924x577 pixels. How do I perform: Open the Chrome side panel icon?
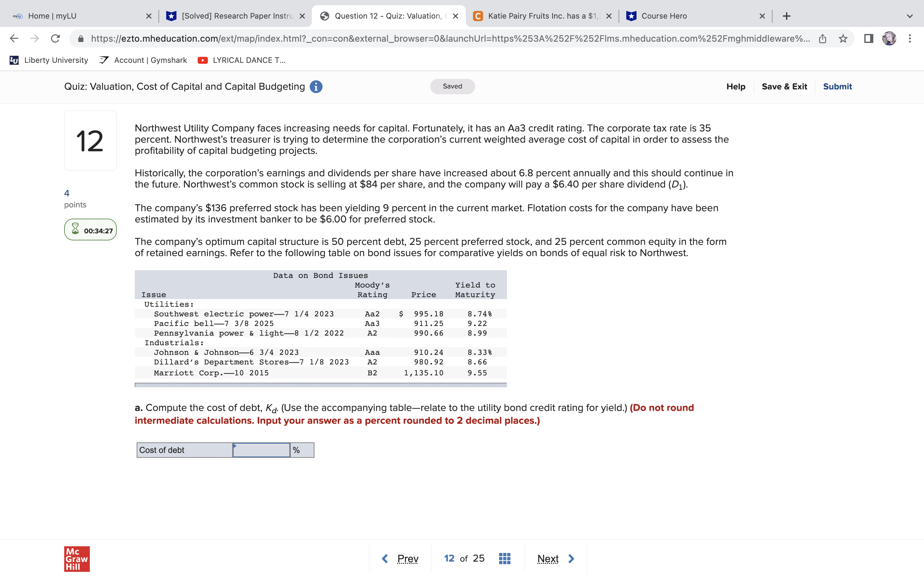(868, 38)
